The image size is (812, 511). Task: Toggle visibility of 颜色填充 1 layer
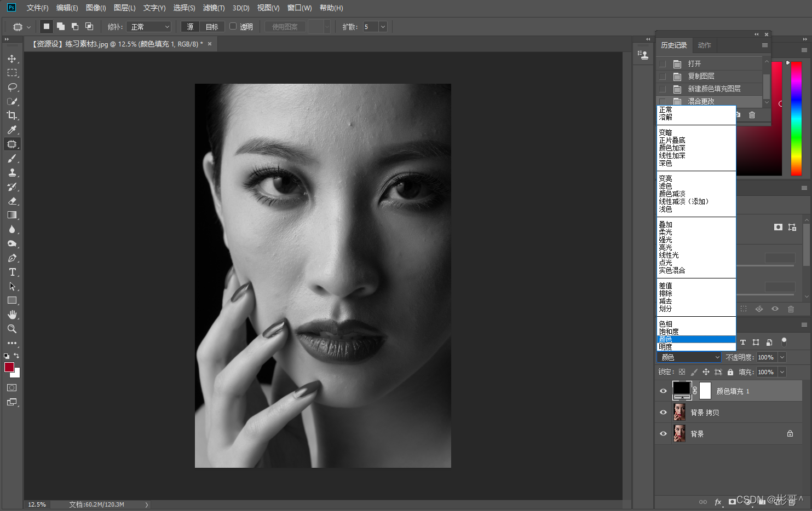coord(663,391)
